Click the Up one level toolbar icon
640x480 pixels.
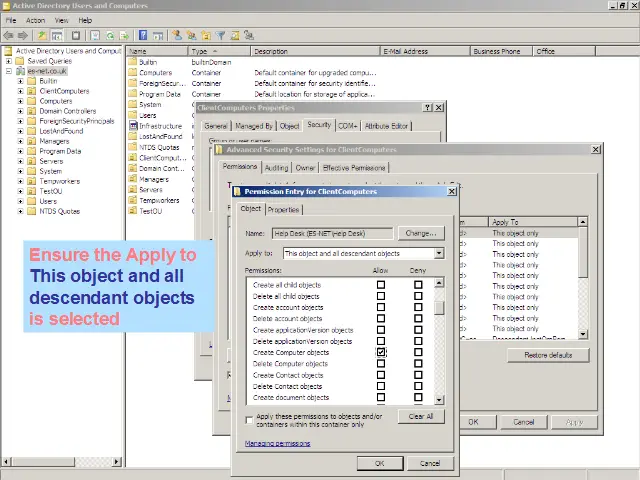tap(41, 35)
